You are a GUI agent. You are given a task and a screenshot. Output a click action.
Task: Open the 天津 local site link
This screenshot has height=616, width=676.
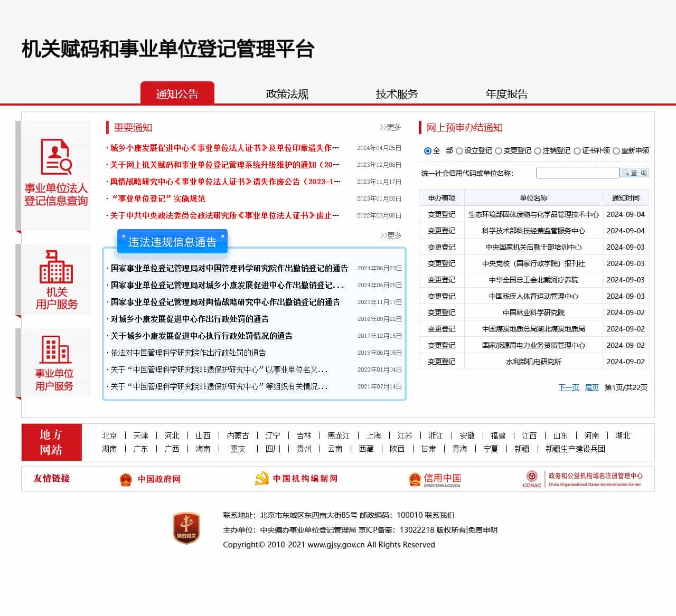140,435
